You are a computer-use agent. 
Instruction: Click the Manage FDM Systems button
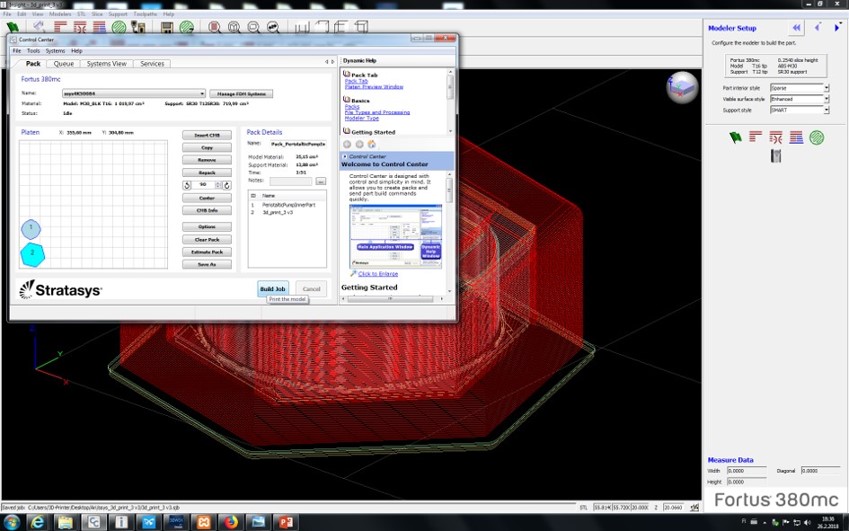coord(241,94)
